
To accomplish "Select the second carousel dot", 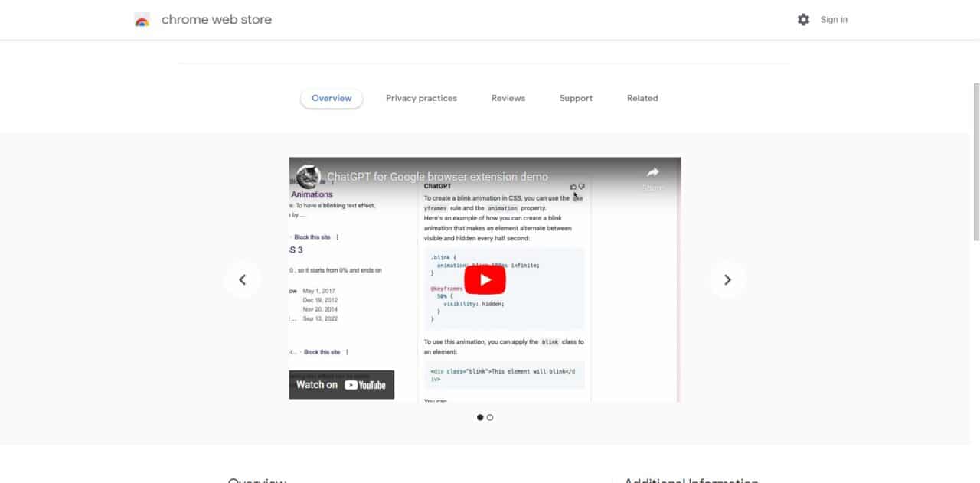I will [x=490, y=418].
